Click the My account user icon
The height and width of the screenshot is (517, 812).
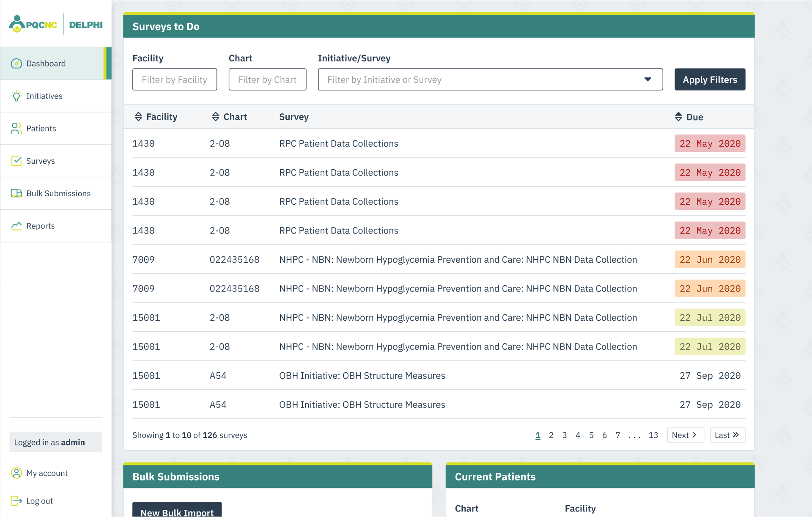tap(16, 473)
